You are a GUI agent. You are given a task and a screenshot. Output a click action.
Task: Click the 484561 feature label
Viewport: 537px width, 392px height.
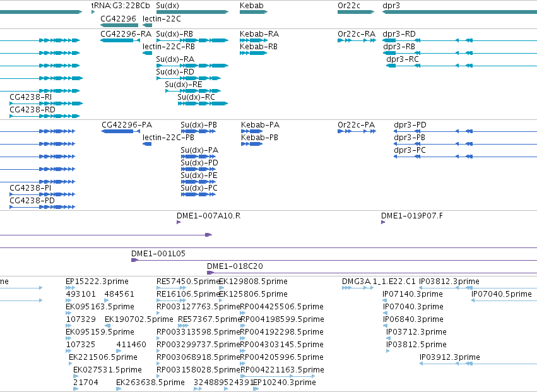point(119,294)
